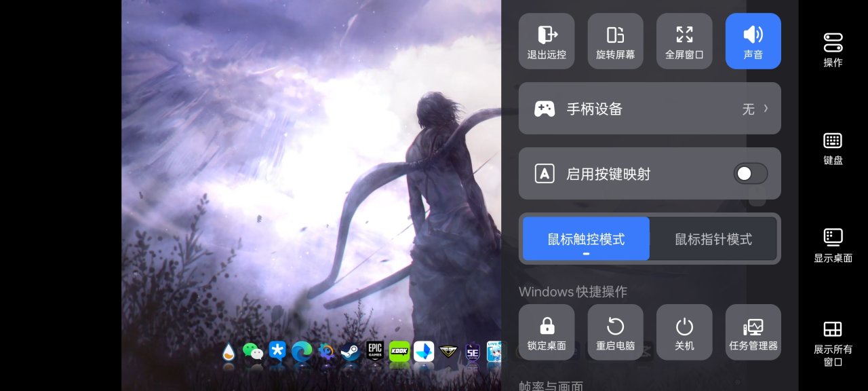Open WeChat from the desktop dock
This screenshot has width=868, height=391.
253,352
